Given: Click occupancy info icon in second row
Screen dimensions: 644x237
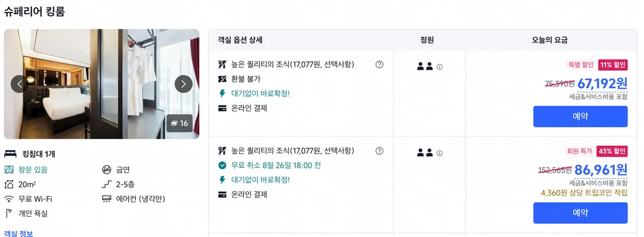Looking at the screenshot, I should 439,154.
